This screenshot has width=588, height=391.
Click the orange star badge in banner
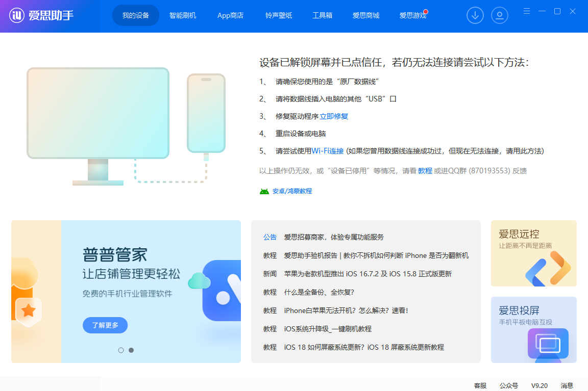(x=29, y=310)
